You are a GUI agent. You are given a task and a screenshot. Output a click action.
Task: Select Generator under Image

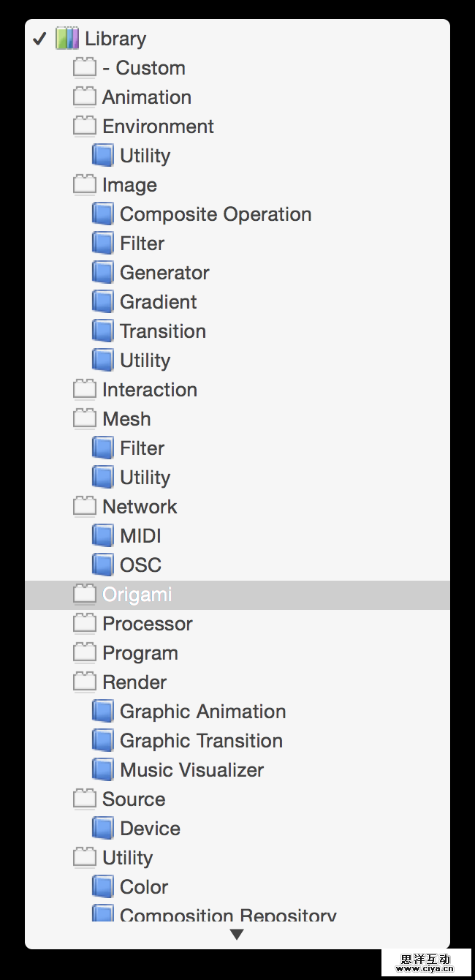pos(164,273)
